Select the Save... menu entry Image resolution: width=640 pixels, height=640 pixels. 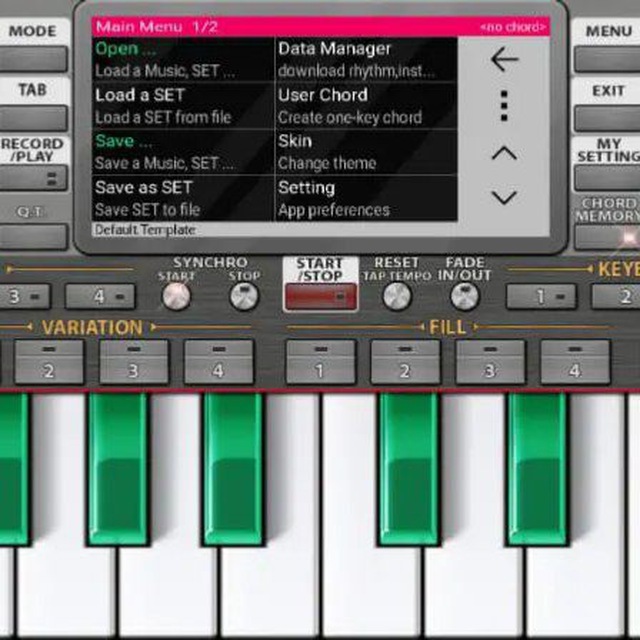tap(183, 152)
